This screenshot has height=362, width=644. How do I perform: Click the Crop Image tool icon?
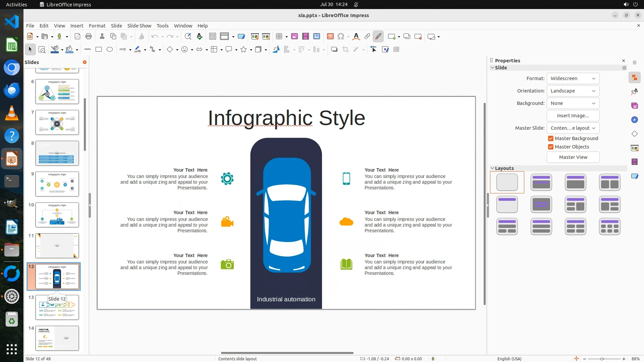point(345,50)
